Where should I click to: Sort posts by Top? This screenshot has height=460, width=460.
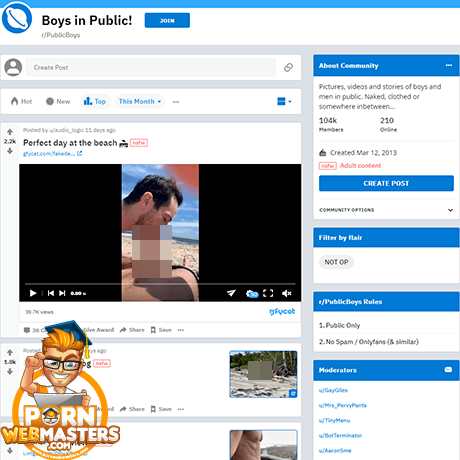[x=95, y=101]
